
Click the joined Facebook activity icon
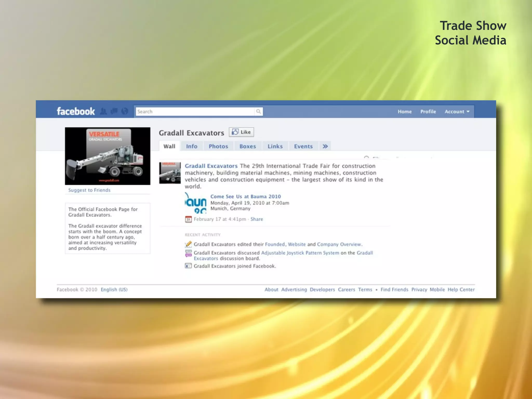point(188,266)
